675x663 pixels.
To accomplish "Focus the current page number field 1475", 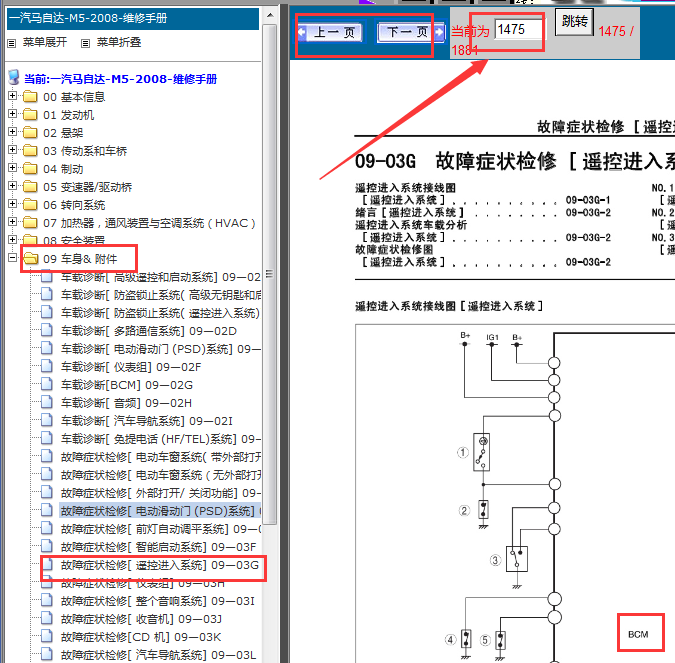I will point(519,30).
